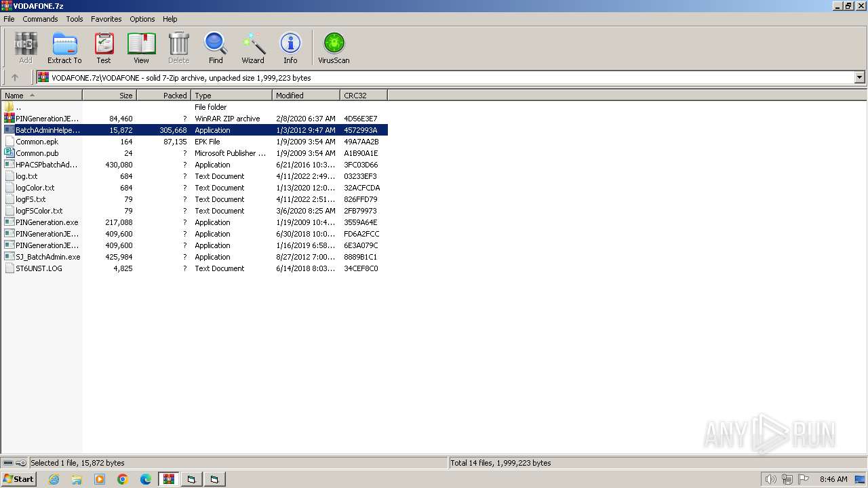Click the Action Center flag tray icon
This screenshot has width=868, height=488.
[804, 479]
